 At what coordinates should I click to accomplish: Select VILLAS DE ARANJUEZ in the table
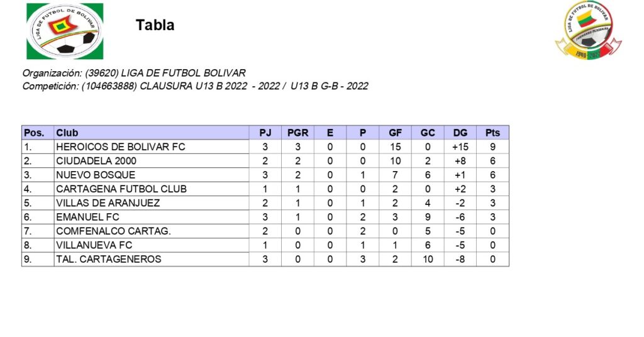(x=108, y=203)
